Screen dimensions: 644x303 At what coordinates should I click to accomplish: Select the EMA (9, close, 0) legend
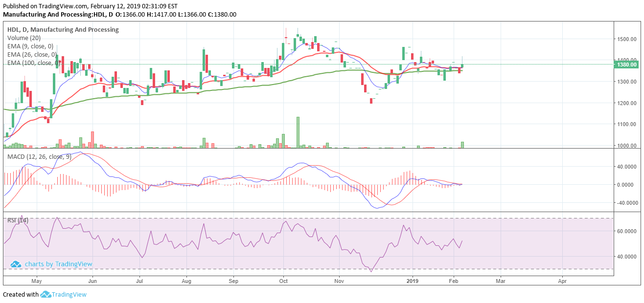[30, 46]
